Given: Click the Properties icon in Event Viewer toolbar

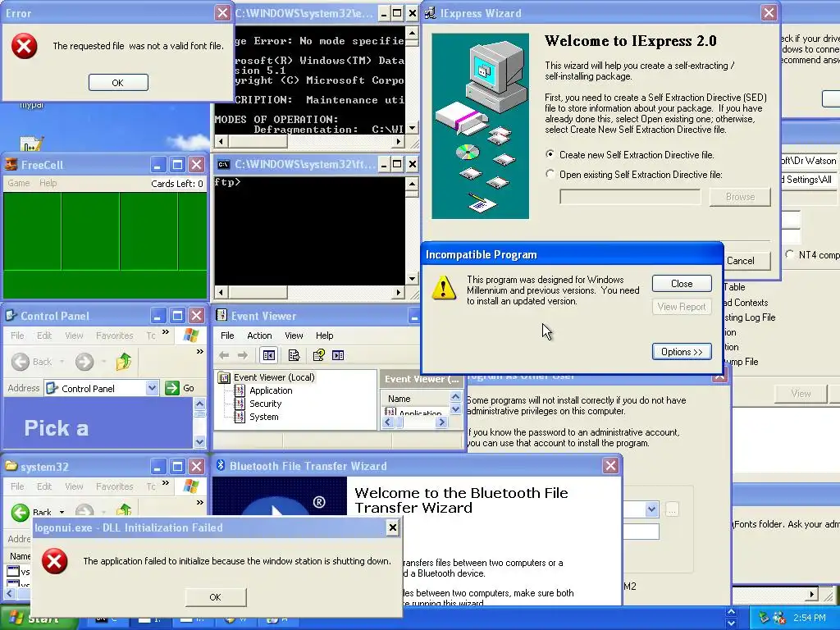Looking at the screenshot, I should point(294,355).
